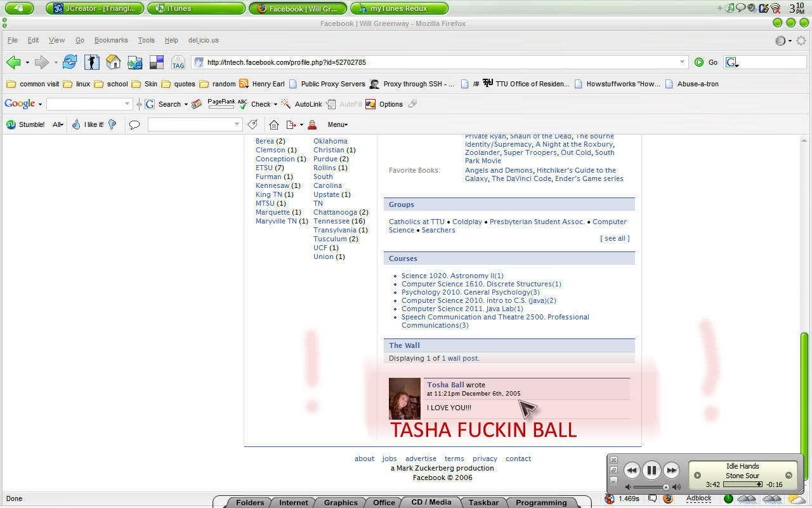Open the JCreator taskbar window

(x=95, y=8)
